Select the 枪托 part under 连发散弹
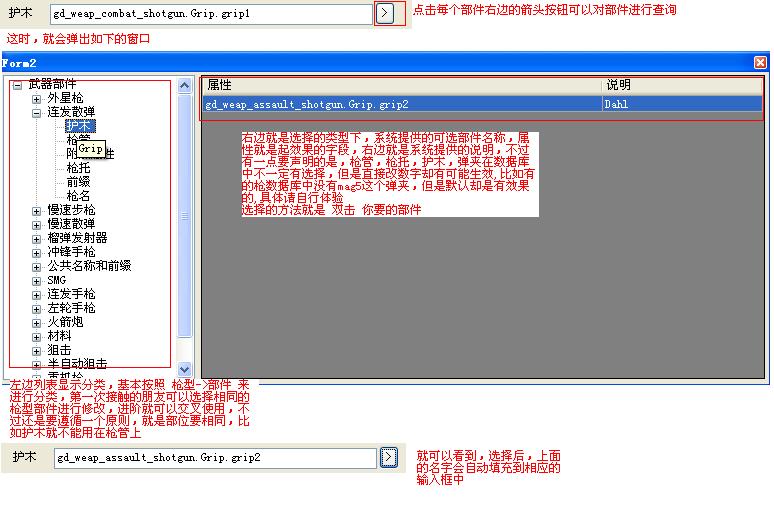Image resolution: width=774 pixels, height=519 pixels. point(79,168)
